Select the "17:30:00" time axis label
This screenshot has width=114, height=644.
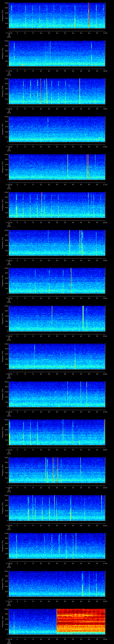click(9, 563)
